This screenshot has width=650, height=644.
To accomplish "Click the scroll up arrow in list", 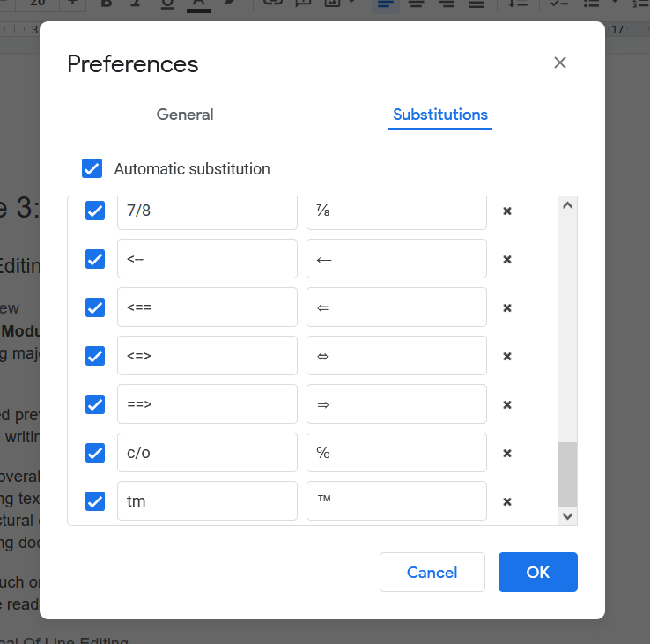I will pyautogui.click(x=567, y=205).
